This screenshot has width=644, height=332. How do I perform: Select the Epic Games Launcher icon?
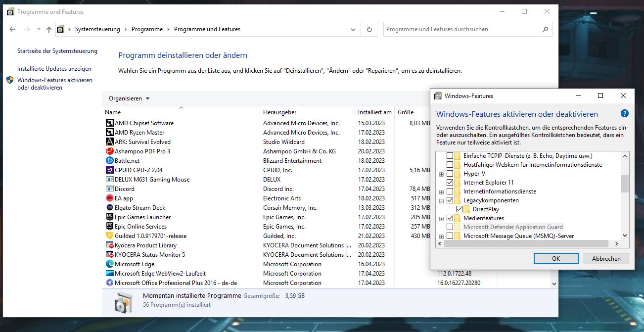[x=110, y=217]
